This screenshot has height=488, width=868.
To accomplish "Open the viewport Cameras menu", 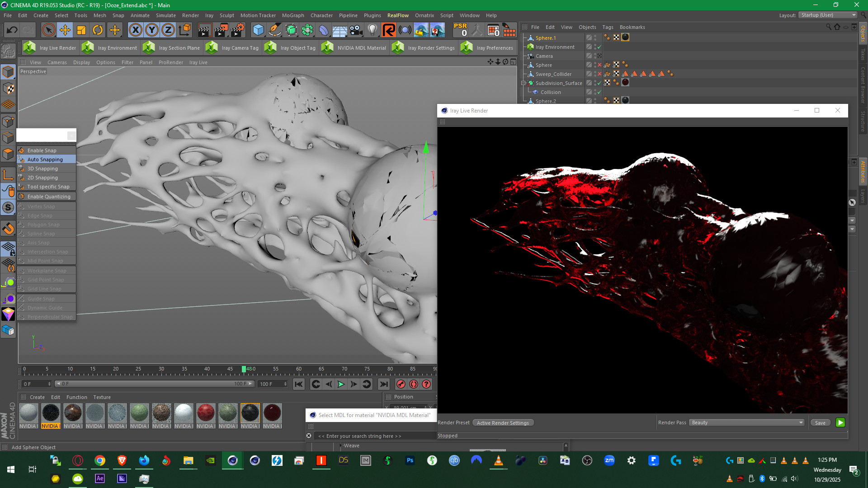I will [57, 62].
